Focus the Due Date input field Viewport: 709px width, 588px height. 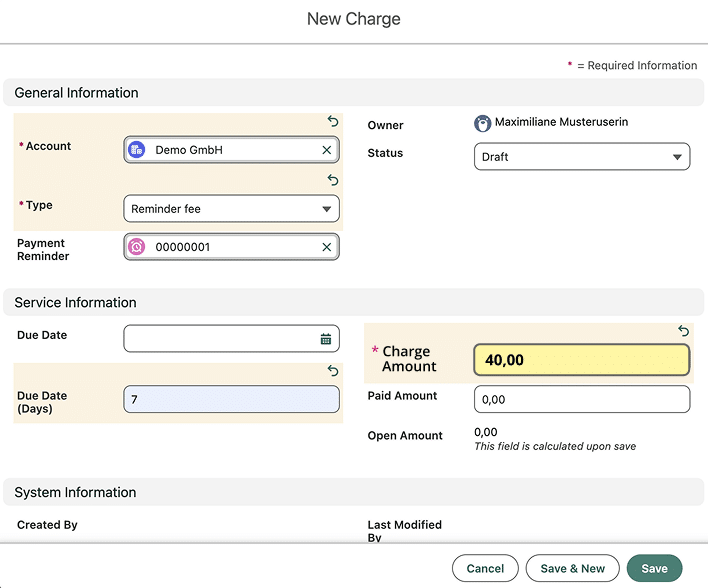[x=231, y=338]
